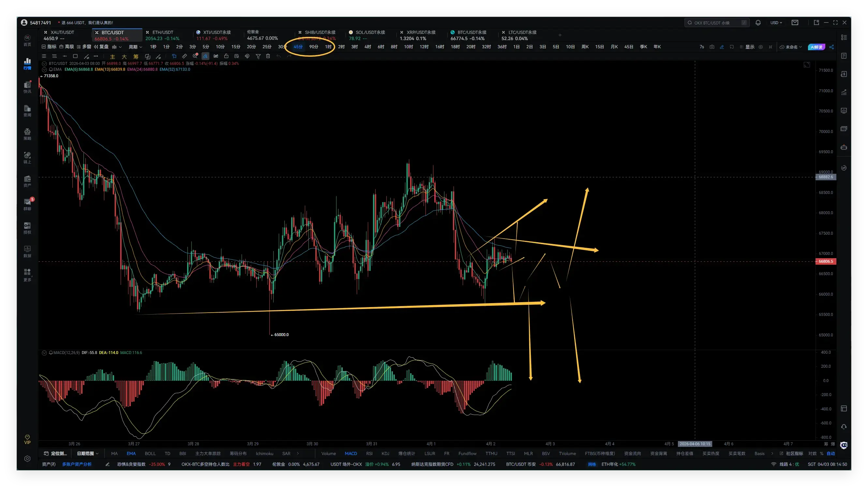Click the trash can delete-drawings icon
This screenshot has height=487, width=868.
[268, 56]
